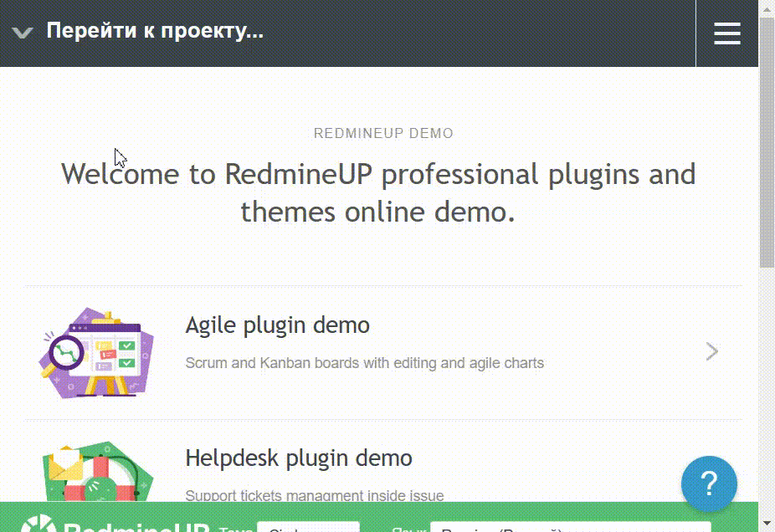Click the scrollbar up arrow

[x=767, y=8]
